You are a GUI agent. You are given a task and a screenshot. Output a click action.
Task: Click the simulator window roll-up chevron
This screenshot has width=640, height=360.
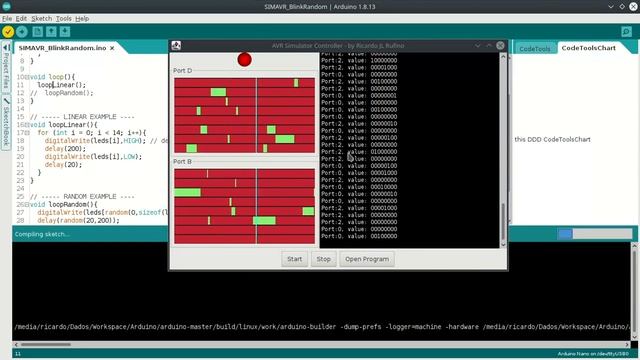(x=489, y=45)
